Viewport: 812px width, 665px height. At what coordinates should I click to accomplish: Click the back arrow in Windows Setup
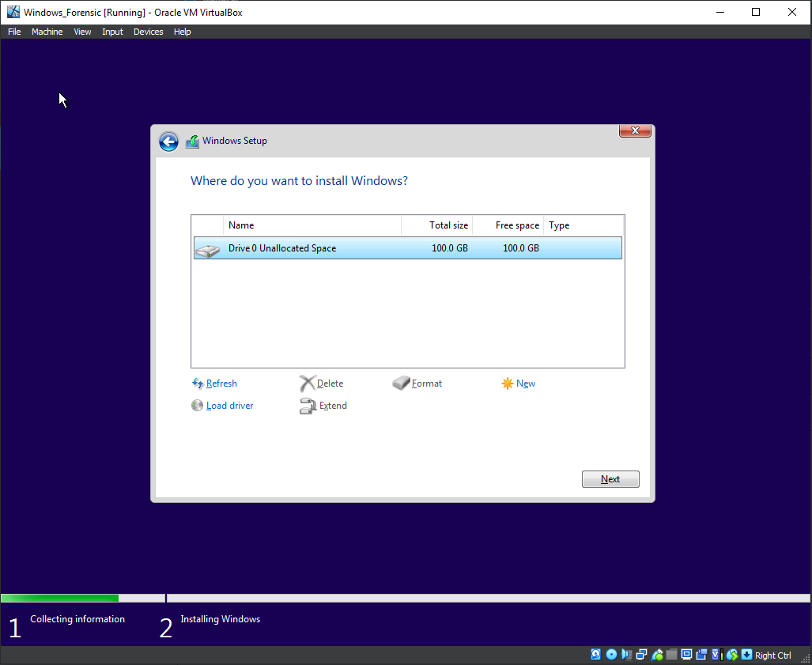[168, 142]
